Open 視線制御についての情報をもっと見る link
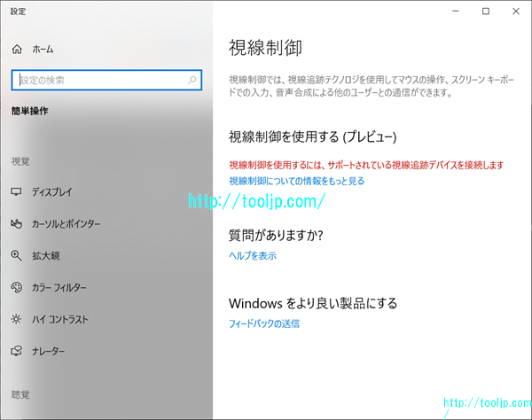The image size is (532, 420). tap(296, 181)
